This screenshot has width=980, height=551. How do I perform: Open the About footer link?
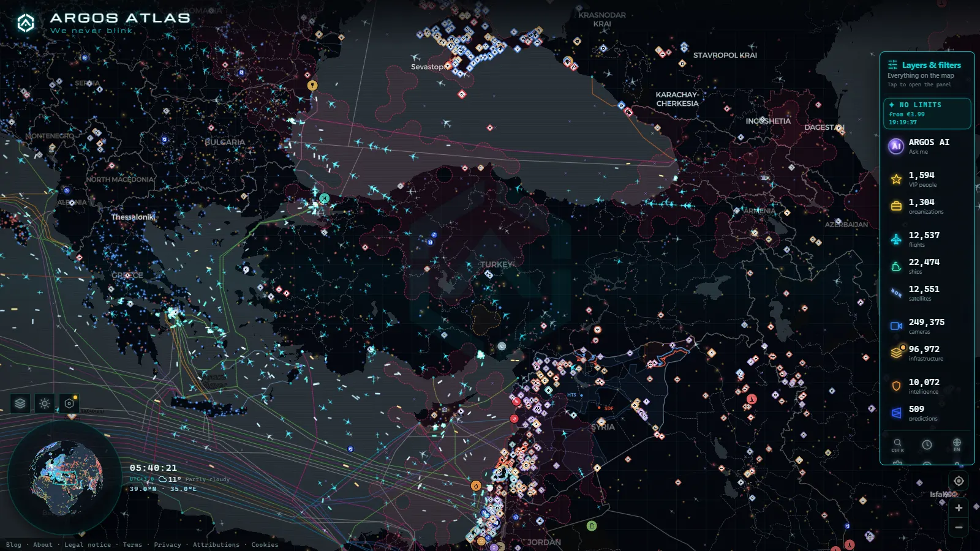tap(43, 545)
